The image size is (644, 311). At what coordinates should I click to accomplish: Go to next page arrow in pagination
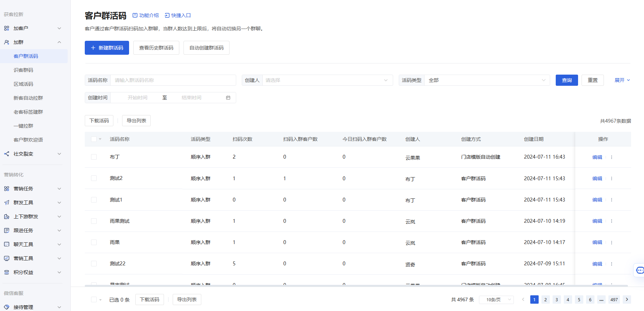tap(627, 299)
